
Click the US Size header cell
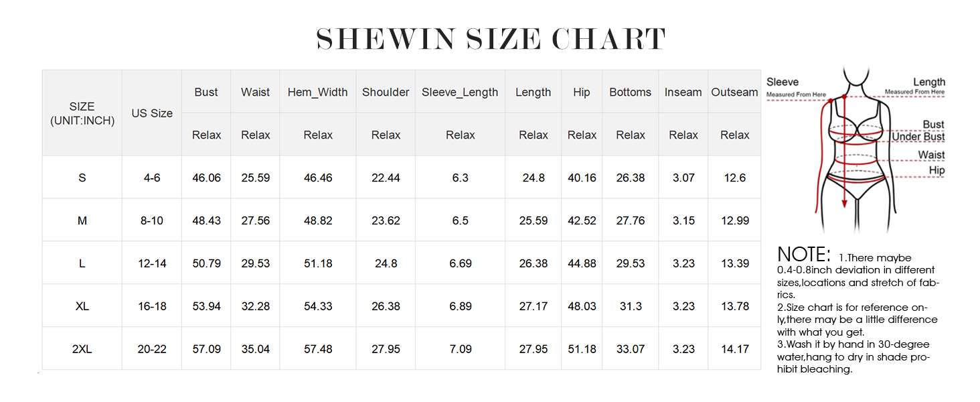[152, 113]
